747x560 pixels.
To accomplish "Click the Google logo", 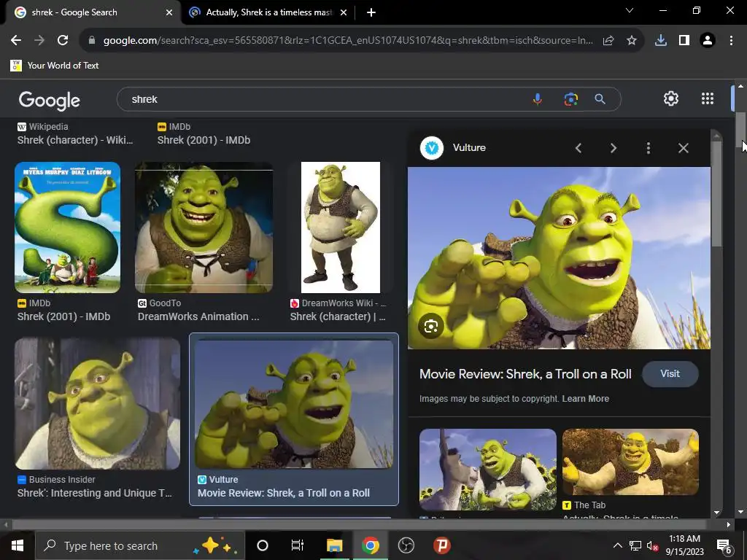I will click(49, 100).
